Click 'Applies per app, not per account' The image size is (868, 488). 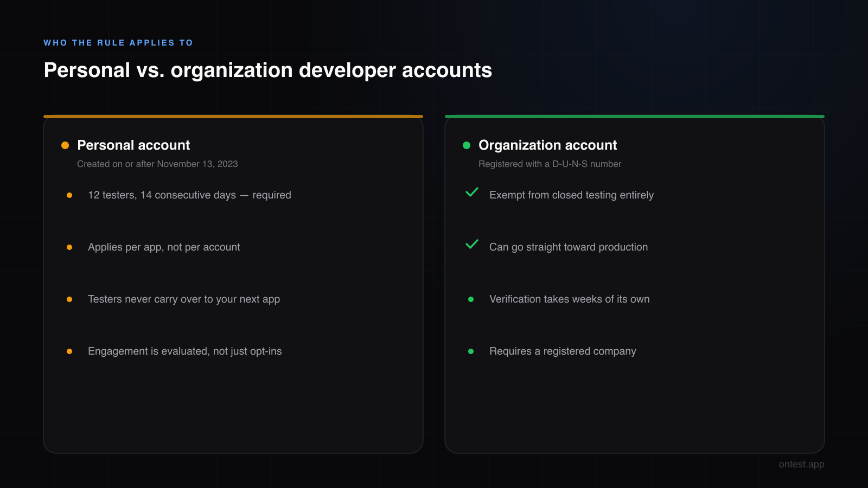click(164, 247)
